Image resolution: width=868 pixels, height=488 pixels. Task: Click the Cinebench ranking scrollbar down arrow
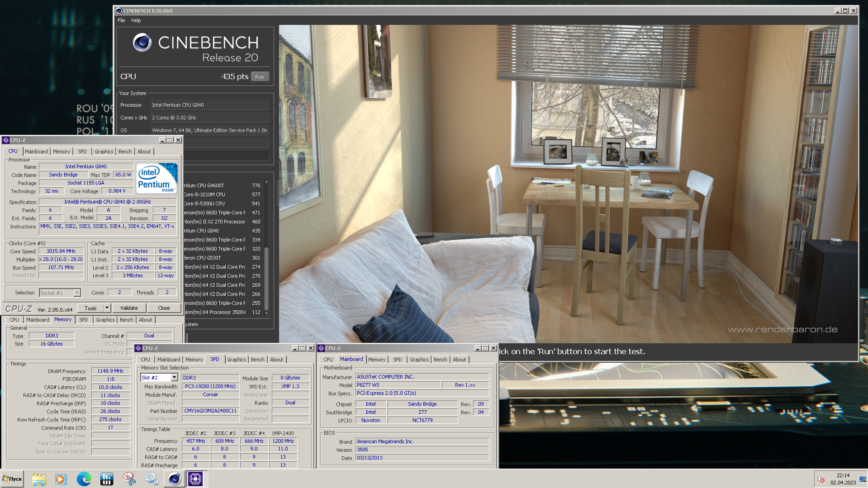click(x=266, y=313)
